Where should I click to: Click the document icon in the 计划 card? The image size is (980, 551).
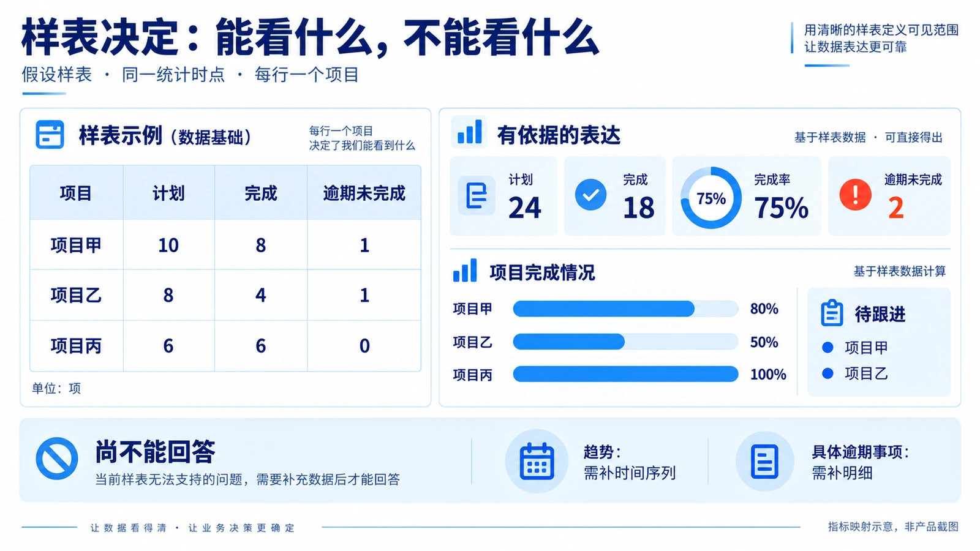click(476, 196)
